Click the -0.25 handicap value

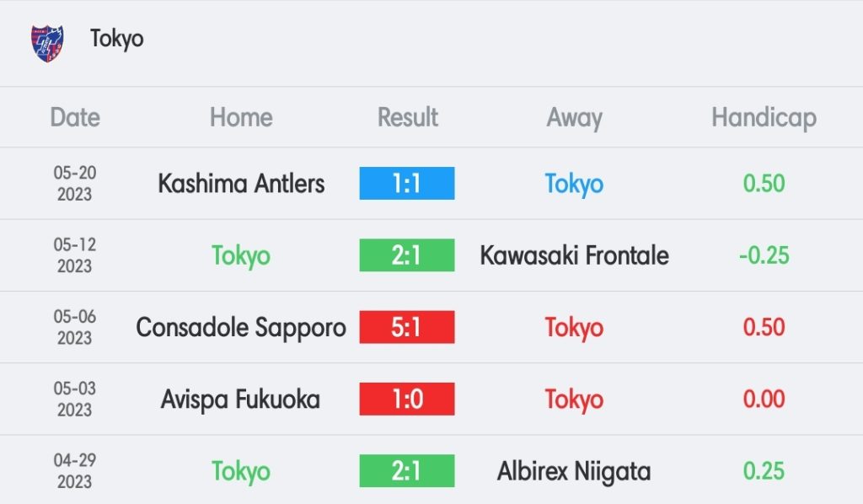point(764,255)
